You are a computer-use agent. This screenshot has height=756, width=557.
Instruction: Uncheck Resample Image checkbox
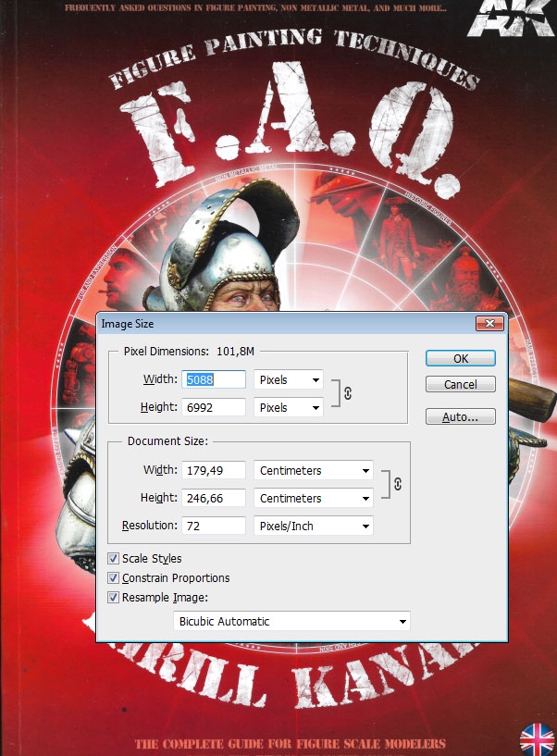pyautogui.click(x=113, y=598)
